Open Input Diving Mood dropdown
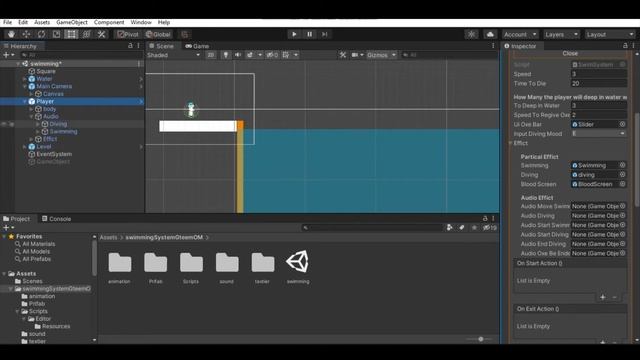Screen dimensions: 640x360 tap(598, 133)
